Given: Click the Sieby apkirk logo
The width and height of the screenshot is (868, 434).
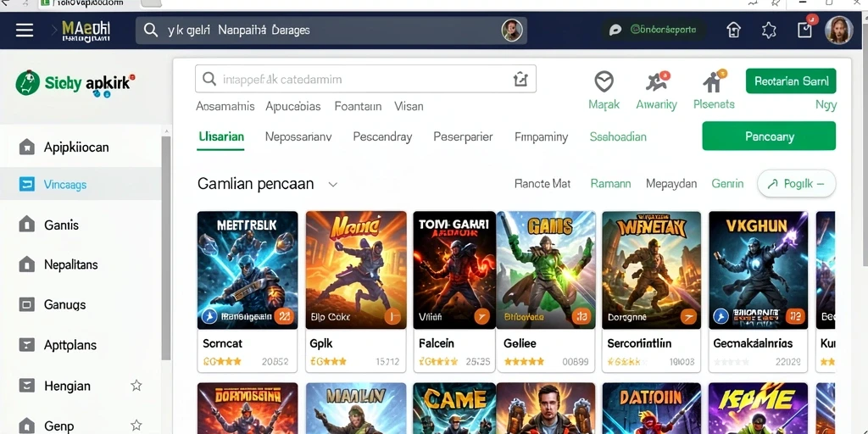Looking at the screenshot, I should 75,84.
